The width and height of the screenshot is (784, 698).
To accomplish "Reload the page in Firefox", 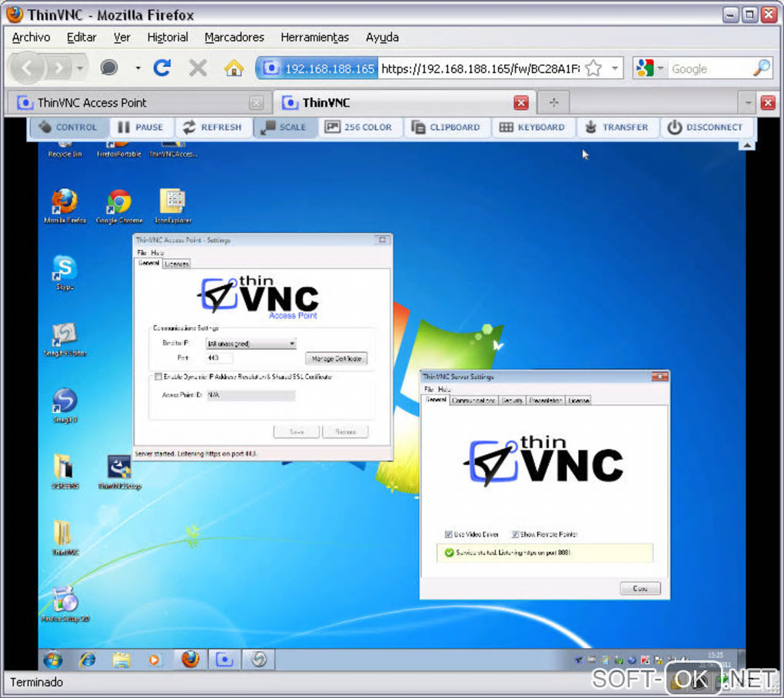I will [162, 68].
